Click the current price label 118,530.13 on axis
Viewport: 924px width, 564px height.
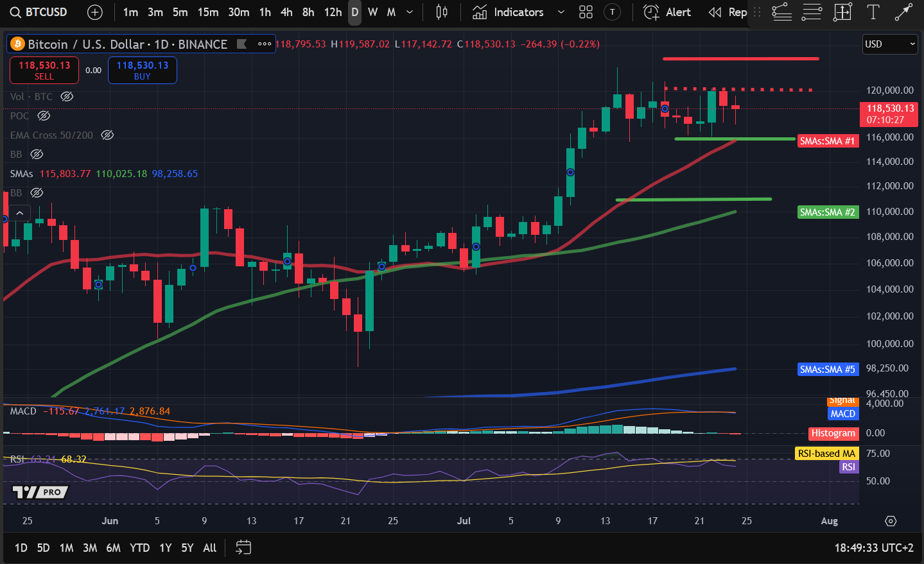click(889, 114)
